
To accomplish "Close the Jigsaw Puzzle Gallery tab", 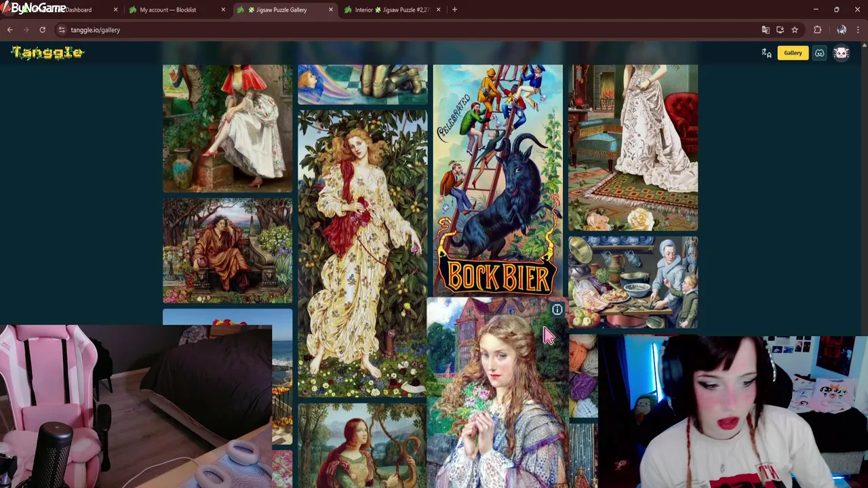I will click(x=331, y=9).
